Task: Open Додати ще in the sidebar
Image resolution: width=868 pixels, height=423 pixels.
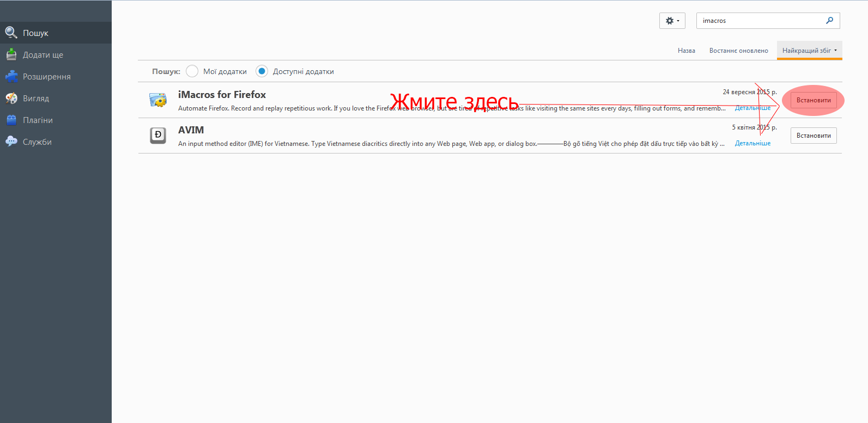Action: [56, 54]
